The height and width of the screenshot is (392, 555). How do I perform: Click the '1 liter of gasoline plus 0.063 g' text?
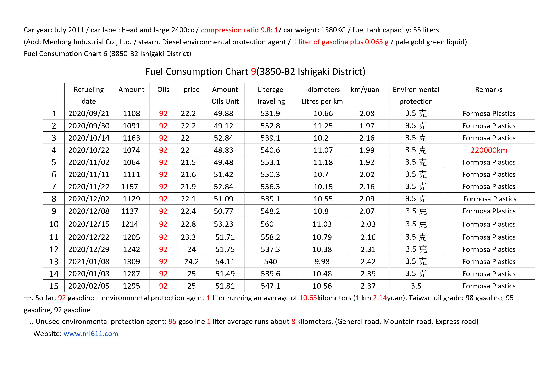(341, 42)
